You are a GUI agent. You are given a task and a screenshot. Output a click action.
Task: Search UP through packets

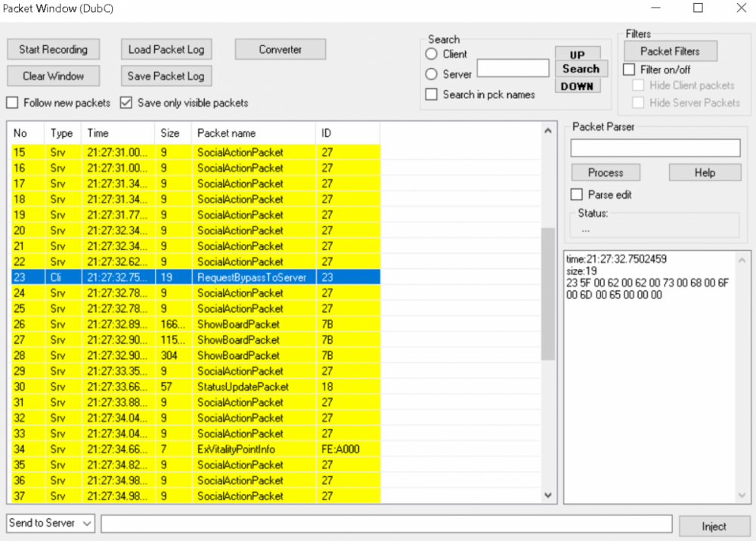click(x=578, y=54)
